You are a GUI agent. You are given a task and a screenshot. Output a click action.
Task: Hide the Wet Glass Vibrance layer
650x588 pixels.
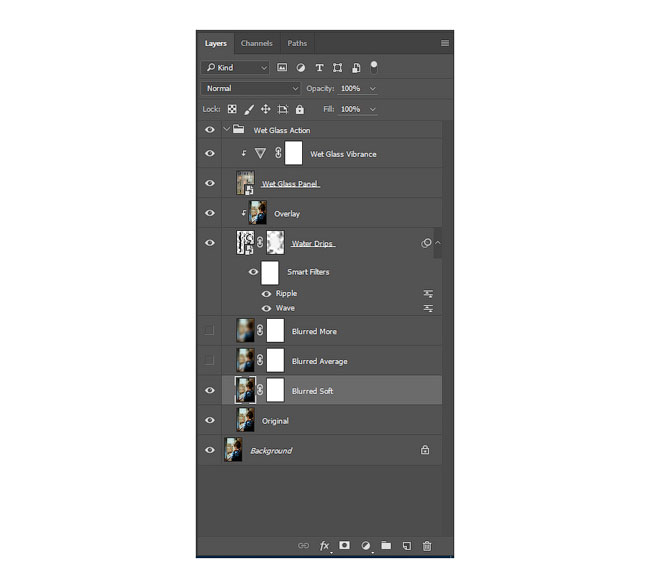pyautogui.click(x=210, y=153)
